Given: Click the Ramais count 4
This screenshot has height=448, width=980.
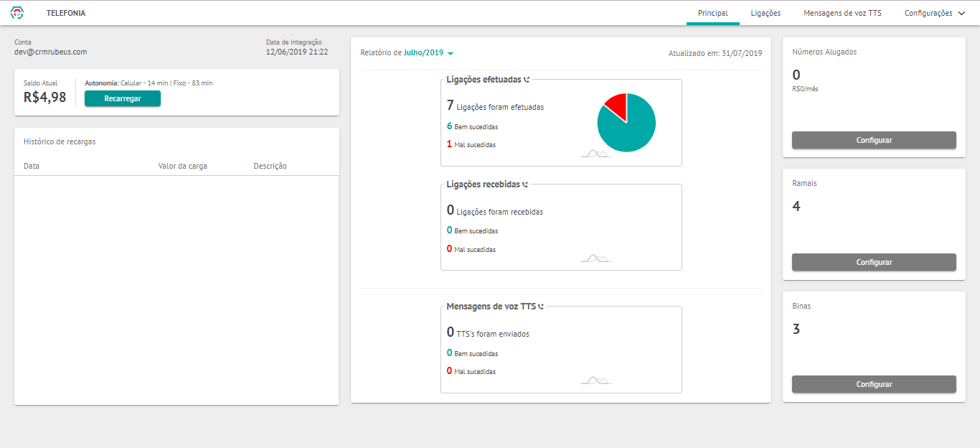Looking at the screenshot, I should point(796,207).
